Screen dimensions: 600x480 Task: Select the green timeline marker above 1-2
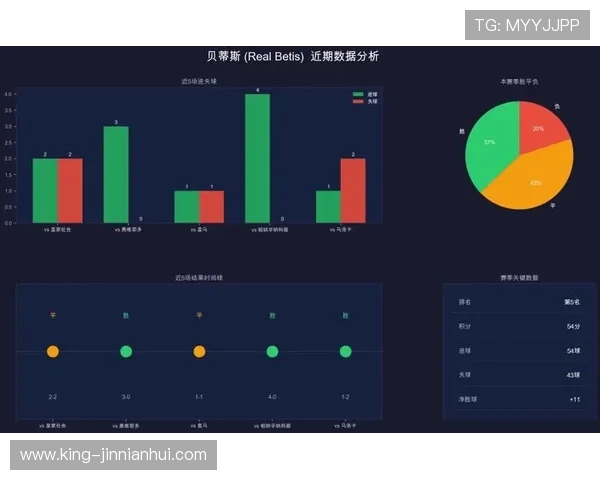pyautogui.click(x=346, y=351)
